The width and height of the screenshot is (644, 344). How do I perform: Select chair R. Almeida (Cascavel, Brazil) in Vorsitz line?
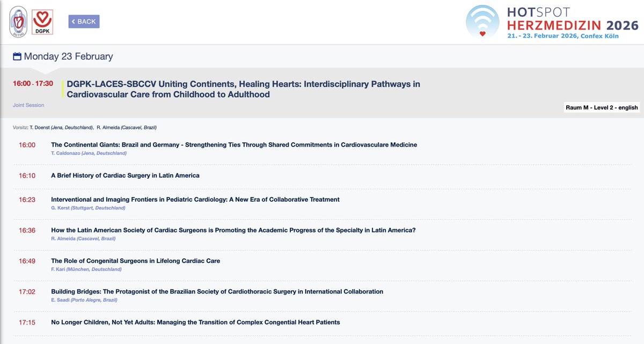pos(126,127)
